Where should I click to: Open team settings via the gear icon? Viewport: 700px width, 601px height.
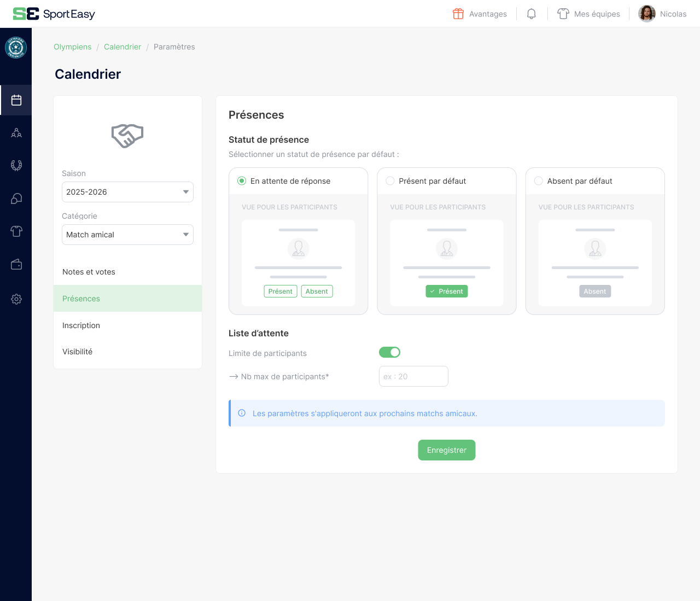[16, 299]
